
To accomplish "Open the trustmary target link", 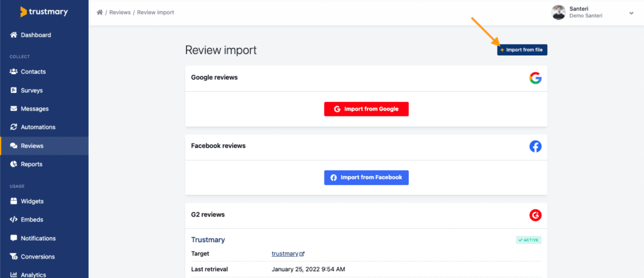I will pyautogui.click(x=285, y=253).
